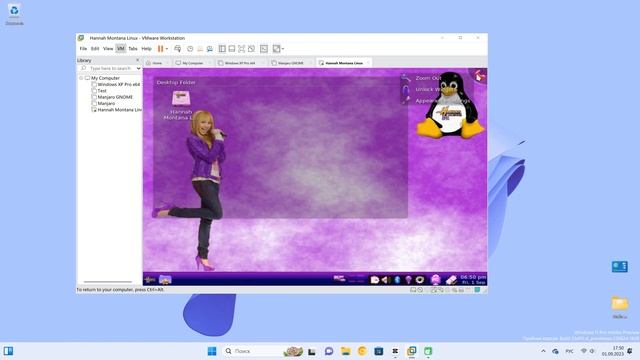Open the dropdown arrow beside the pause button
Image resolution: width=640 pixels, height=360 pixels.
point(167,49)
